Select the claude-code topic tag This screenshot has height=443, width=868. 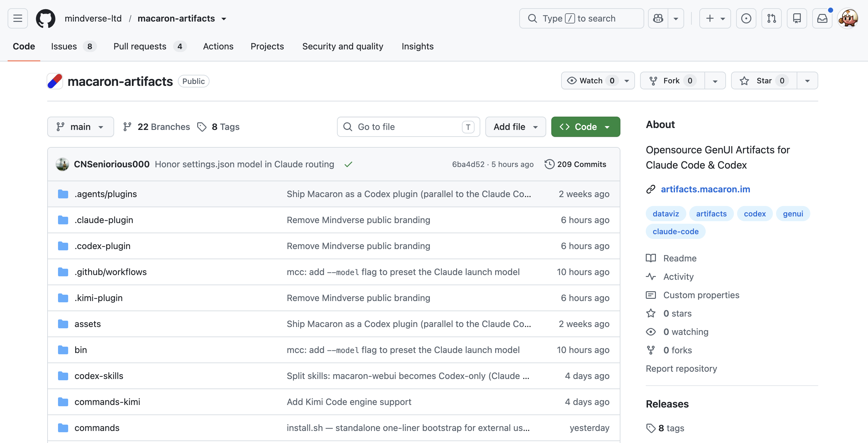(675, 231)
